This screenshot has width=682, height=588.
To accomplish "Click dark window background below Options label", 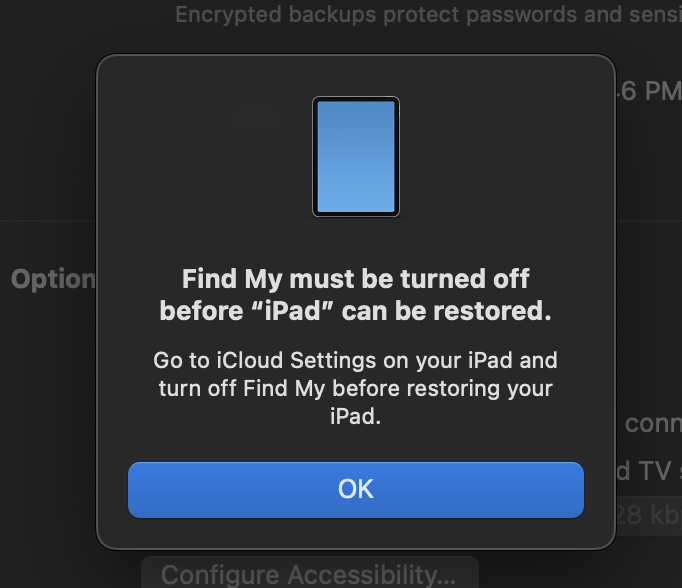I will point(50,400).
